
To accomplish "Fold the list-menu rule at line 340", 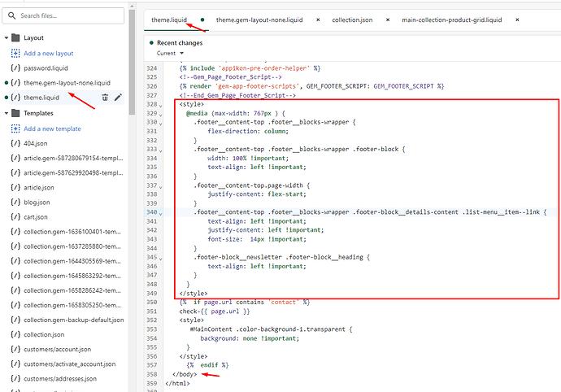I will tap(161, 213).
